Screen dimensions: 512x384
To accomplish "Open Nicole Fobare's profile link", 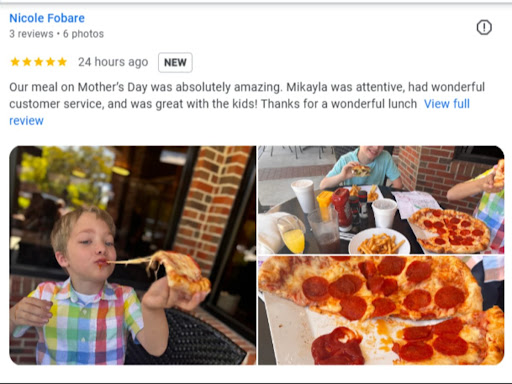I will (x=47, y=18).
